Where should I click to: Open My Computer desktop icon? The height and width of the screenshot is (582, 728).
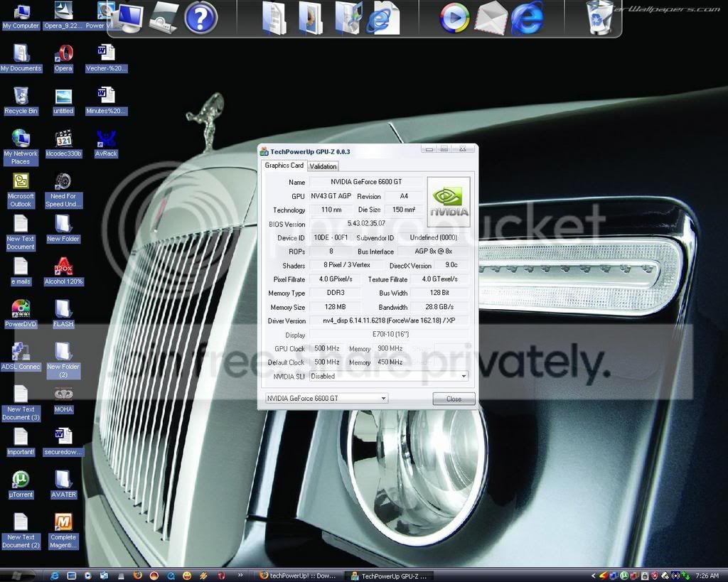[x=21, y=16]
